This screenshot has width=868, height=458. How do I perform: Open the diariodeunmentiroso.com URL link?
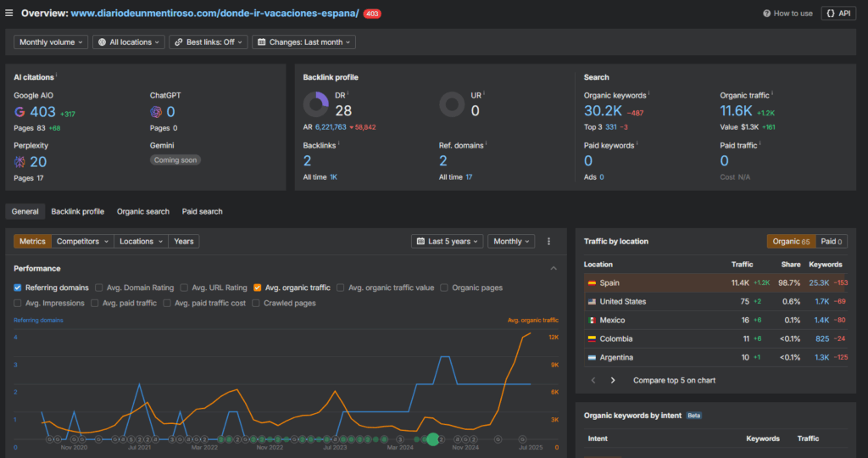click(214, 14)
